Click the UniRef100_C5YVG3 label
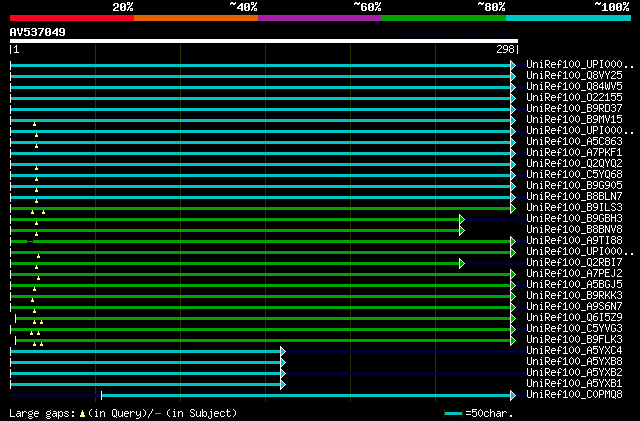This screenshot has width=640, height=421. [x=574, y=329]
